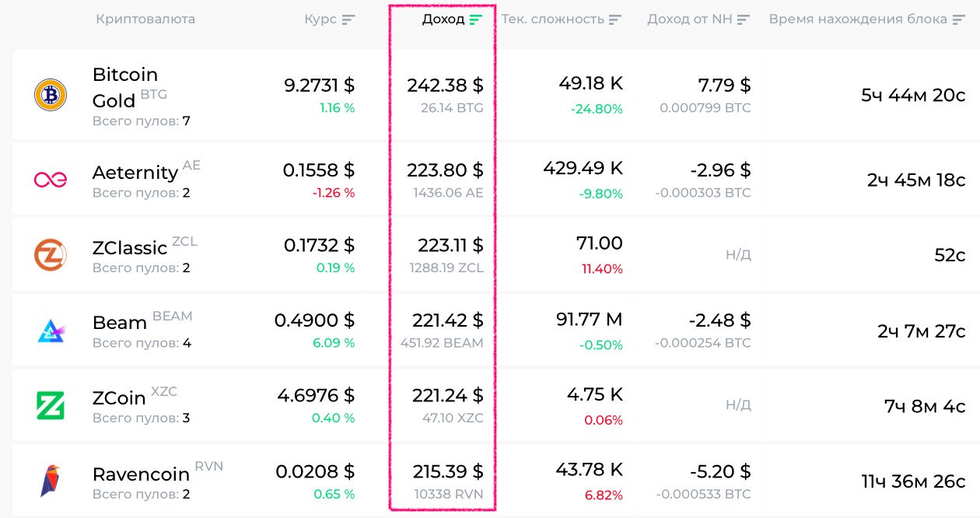The image size is (980, 518).
Task: Click the Доход от NH header label
Action: tap(690, 19)
